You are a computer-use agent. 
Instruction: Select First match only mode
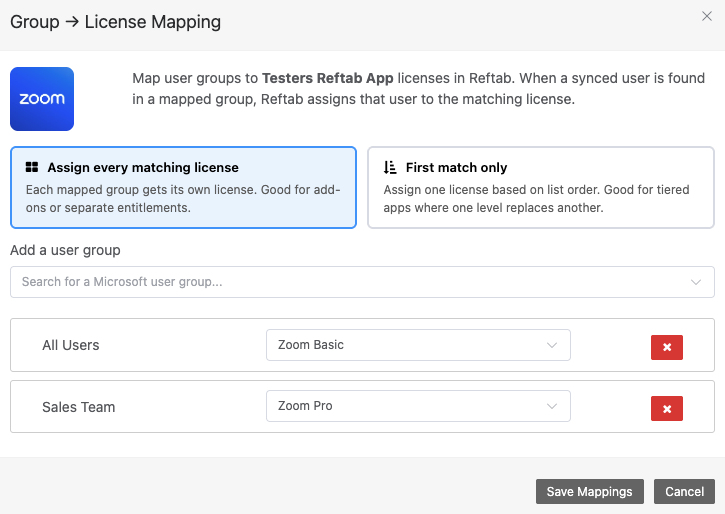pyautogui.click(x=541, y=188)
